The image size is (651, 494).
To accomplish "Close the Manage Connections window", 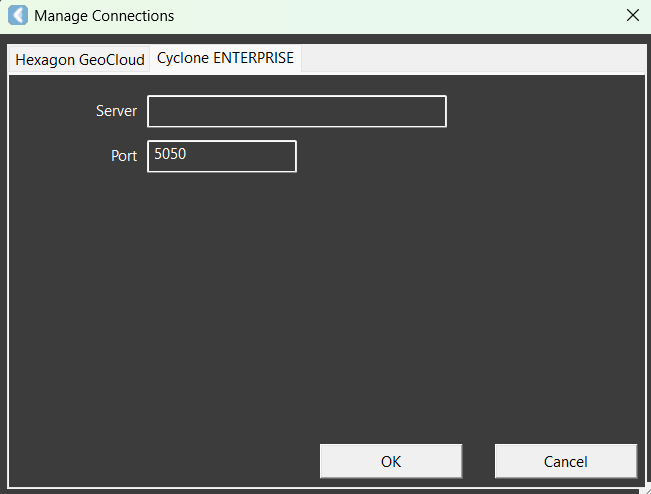I will coord(632,16).
